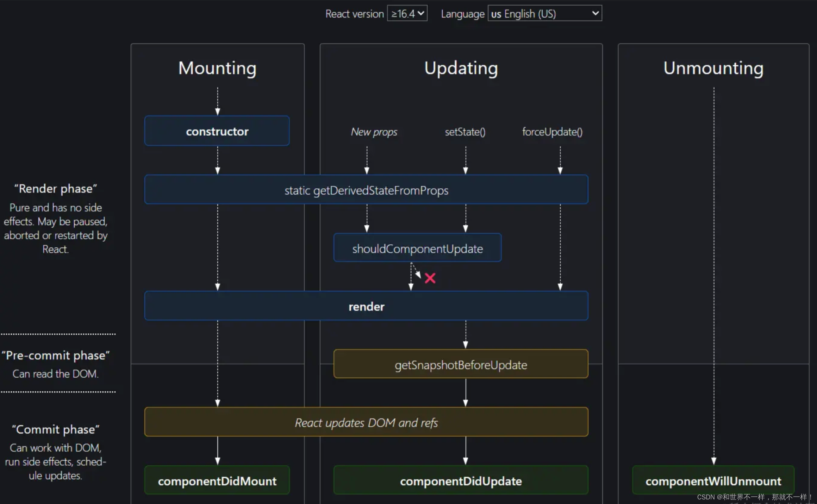
Task: Select the componentDidUpdate lifecycle box
Action: pyautogui.click(x=461, y=481)
